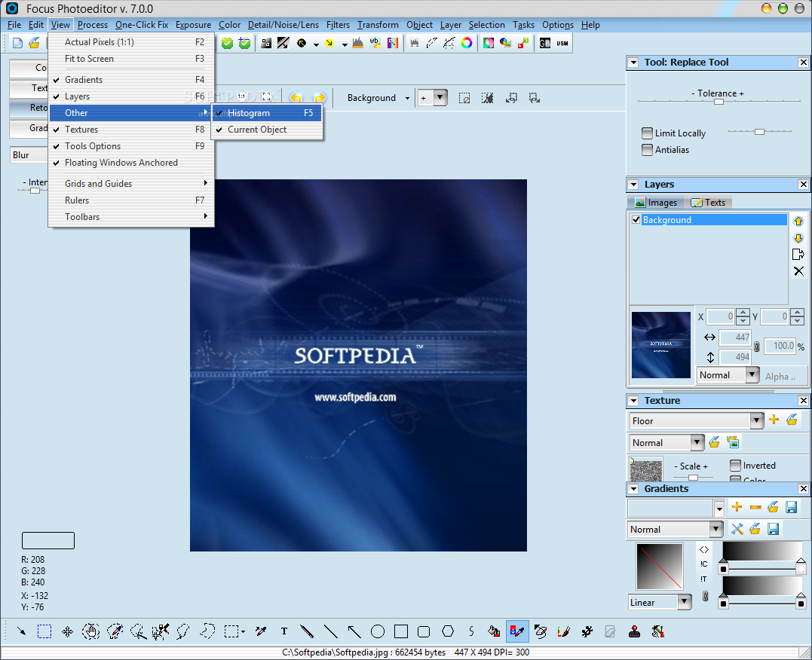Open the Floor texture dropdown

[757, 420]
